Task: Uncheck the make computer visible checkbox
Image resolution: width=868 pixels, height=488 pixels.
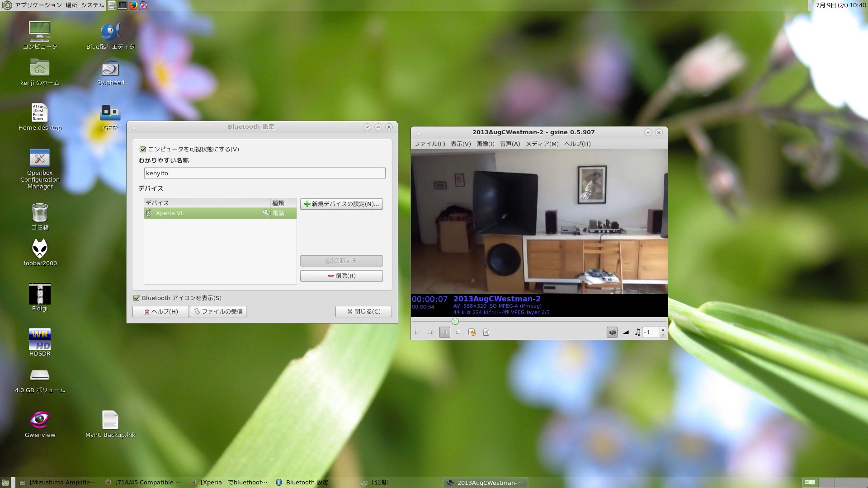Action: [x=143, y=149]
